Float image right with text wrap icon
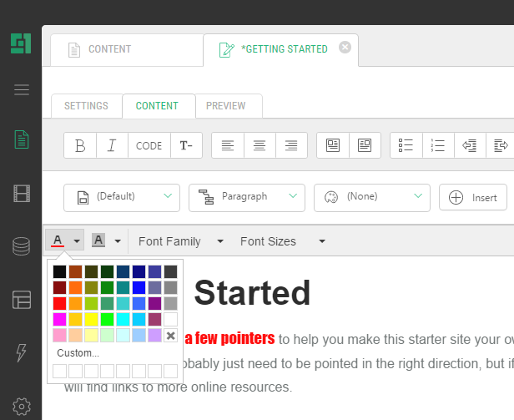514x420 pixels. tap(365, 145)
